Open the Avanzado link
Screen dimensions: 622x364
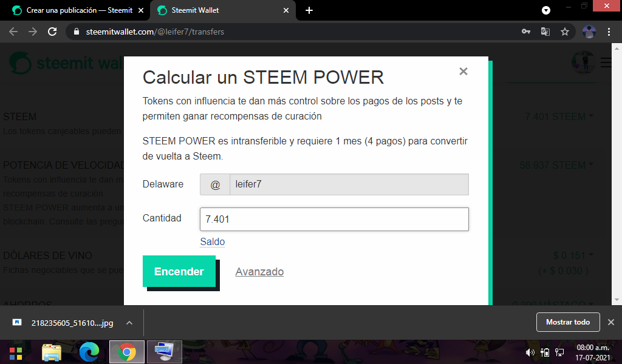coord(259,272)
